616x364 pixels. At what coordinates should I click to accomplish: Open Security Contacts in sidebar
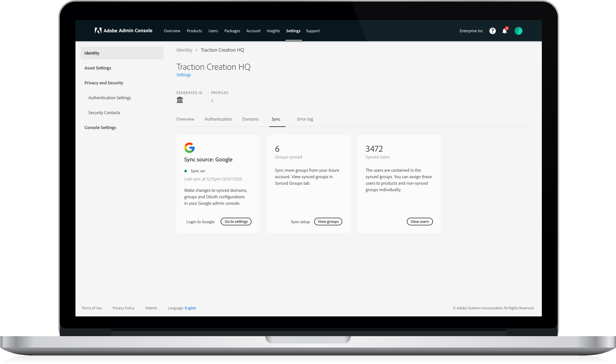click(104, 113)
